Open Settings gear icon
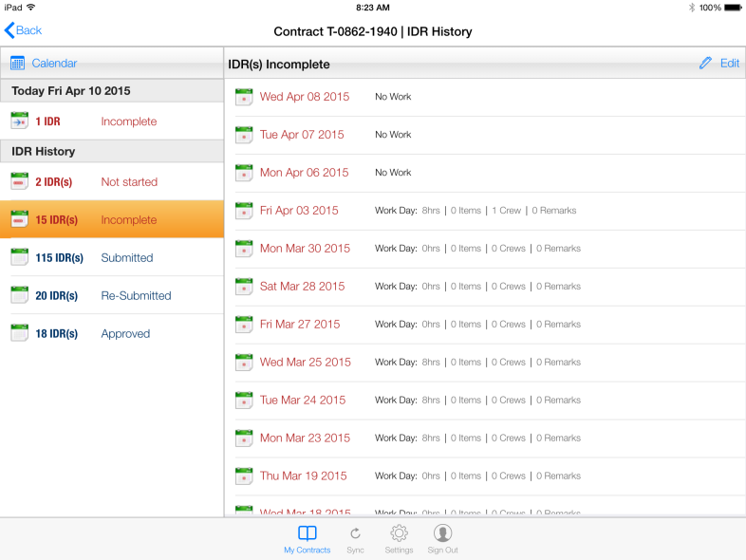This screenshot has height=560, width=746. click(399, 533)
